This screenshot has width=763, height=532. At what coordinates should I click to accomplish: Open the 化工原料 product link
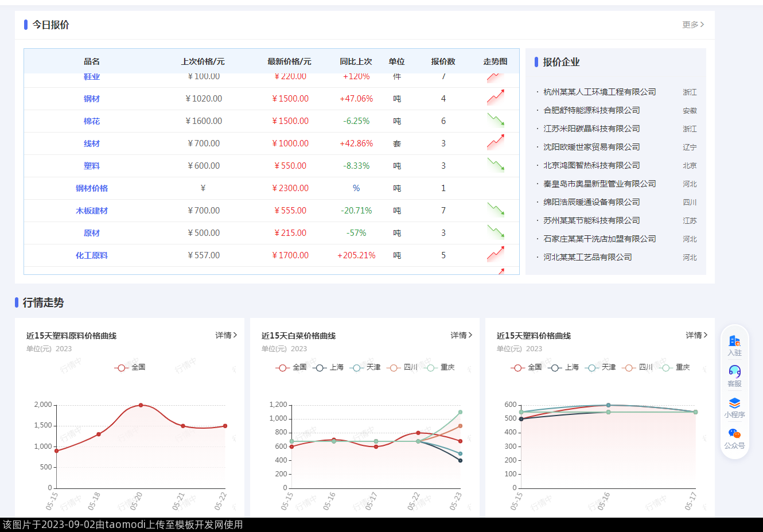point(92,255)
